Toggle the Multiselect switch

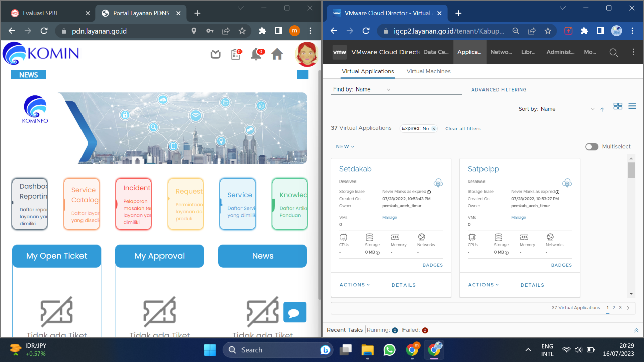coord(592,147)
